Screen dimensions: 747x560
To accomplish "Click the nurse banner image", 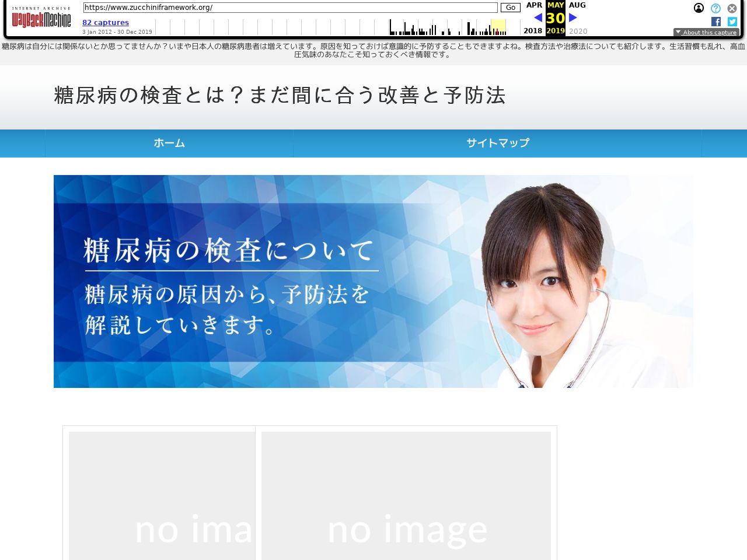I will [x=373, y=281].
